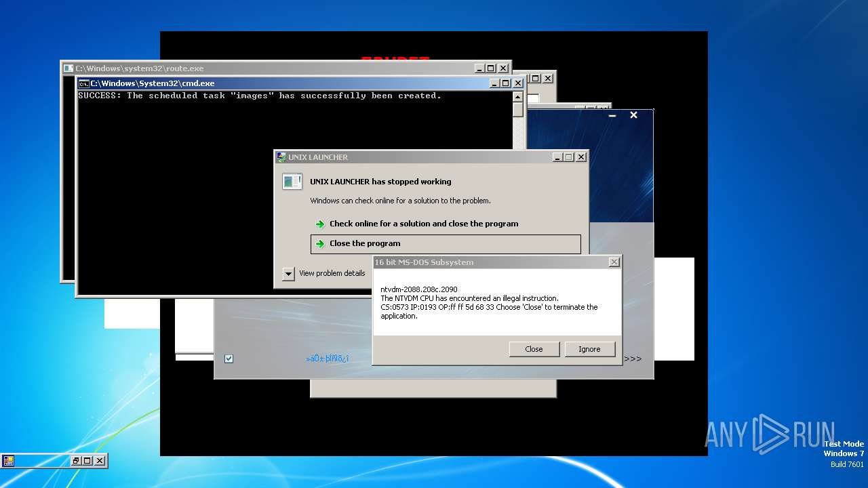Close the blue installer window with white X
Screen dimensions: 868x488
[x=633, y=115]
